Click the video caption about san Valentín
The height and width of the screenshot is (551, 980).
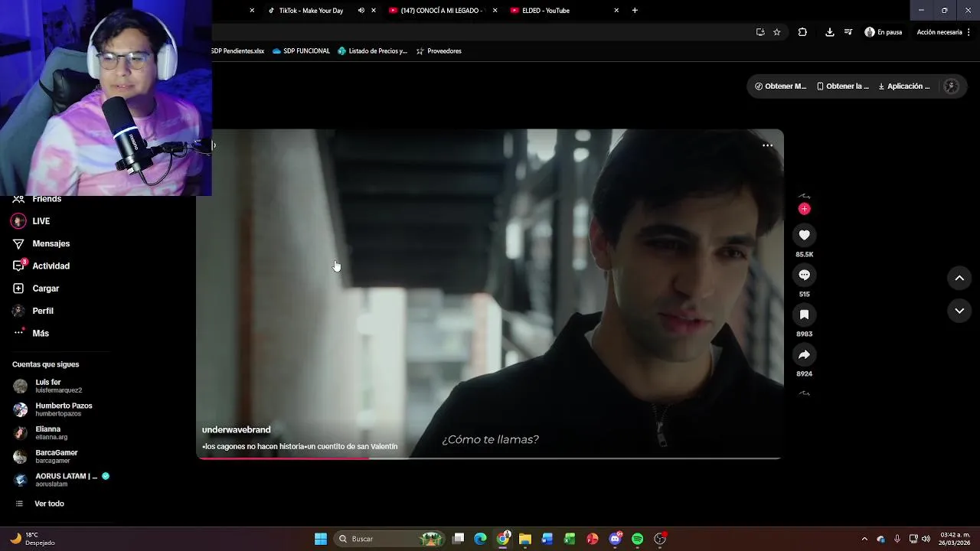pos(299,446)
